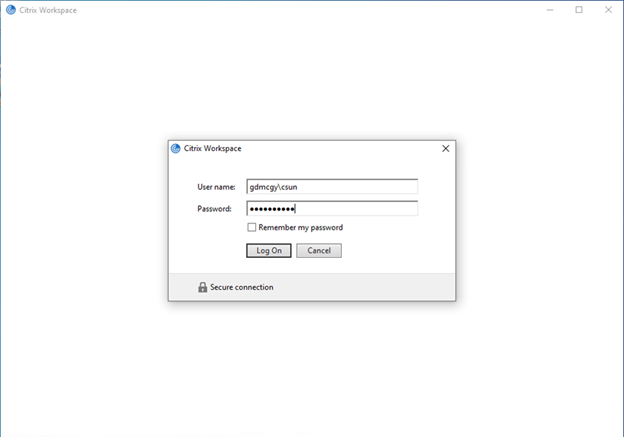Click the User name label
This screenshot has width=624, height=437.
[x=216, y=187]
